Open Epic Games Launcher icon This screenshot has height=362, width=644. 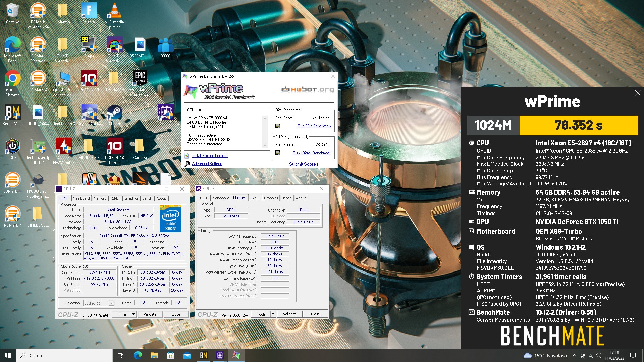[x=140, y=83]
